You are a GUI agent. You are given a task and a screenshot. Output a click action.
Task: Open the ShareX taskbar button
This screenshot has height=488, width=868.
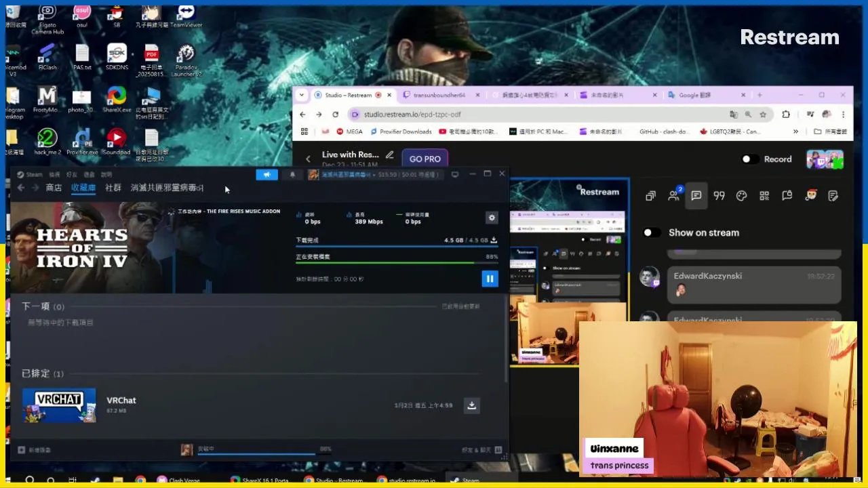click(260, 481)
